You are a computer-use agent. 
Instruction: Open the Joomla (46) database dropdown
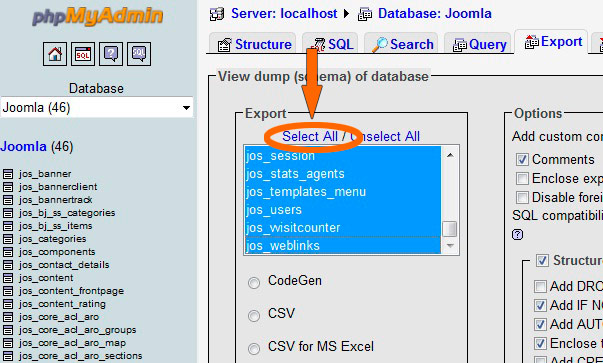coord(97,107)
